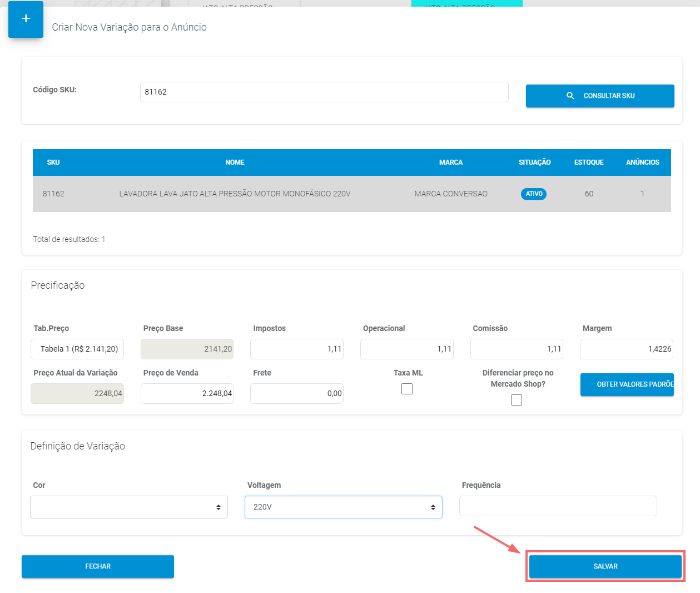Image resolution: width=700 pixels, height=593 pixels.
Task: Check the Taxa ML checkbox
Action: click(407, 389)
